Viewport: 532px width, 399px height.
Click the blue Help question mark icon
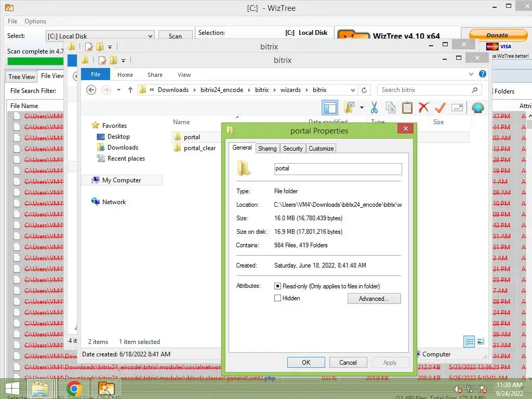click(483, 74)
